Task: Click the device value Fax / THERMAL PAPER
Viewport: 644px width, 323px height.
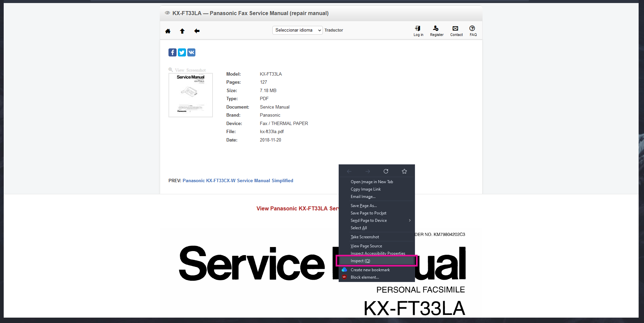Action: 284,123
